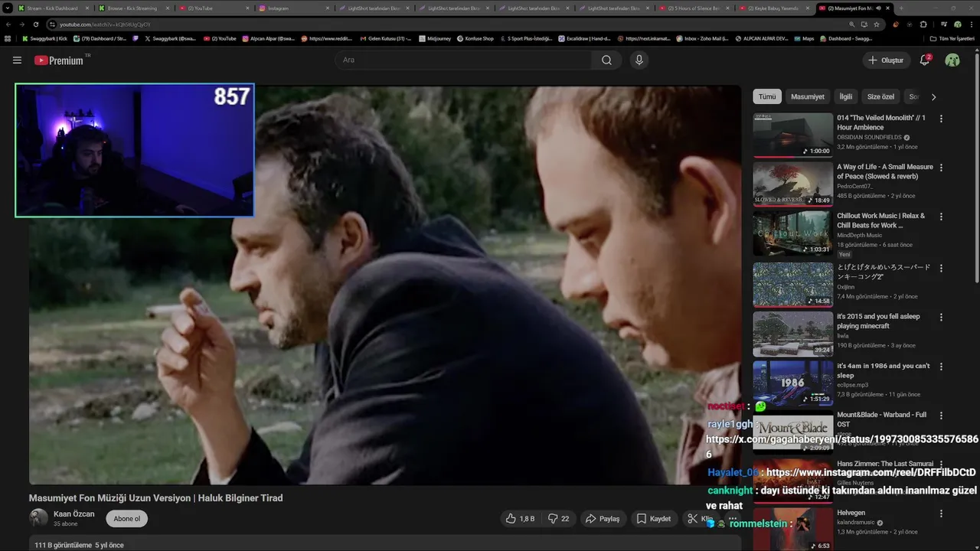Open the YouTube account avatar menu
Screen dimensions: 980x551
[x=952, y=60]
